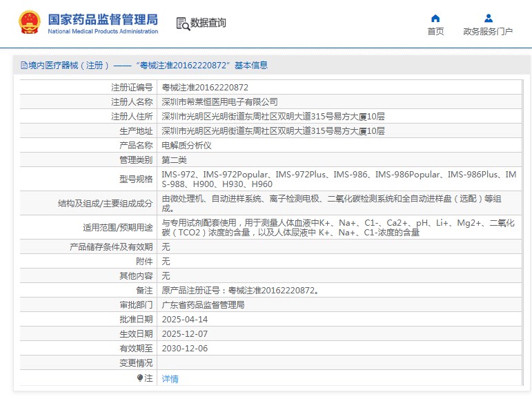The height and width of the screenshot is (399, 532).
Task: Select 无 value in 产品储存条件及有效期 row
Action: click(166, 247)
